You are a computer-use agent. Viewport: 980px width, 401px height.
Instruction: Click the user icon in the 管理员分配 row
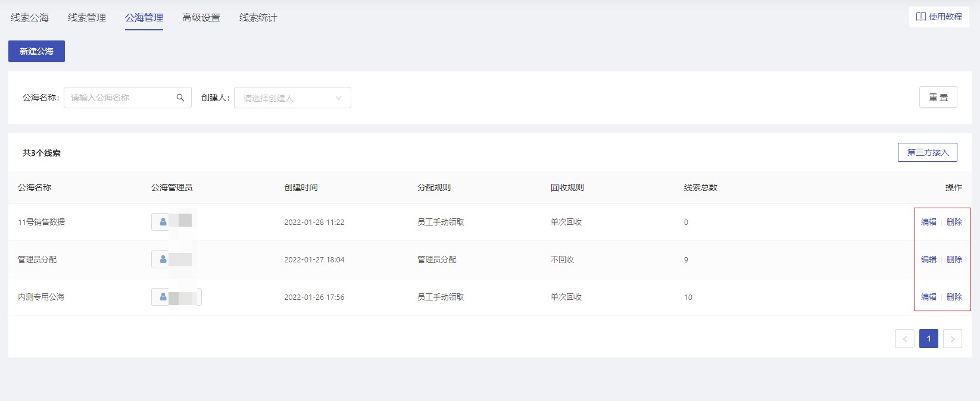point(163,259)
